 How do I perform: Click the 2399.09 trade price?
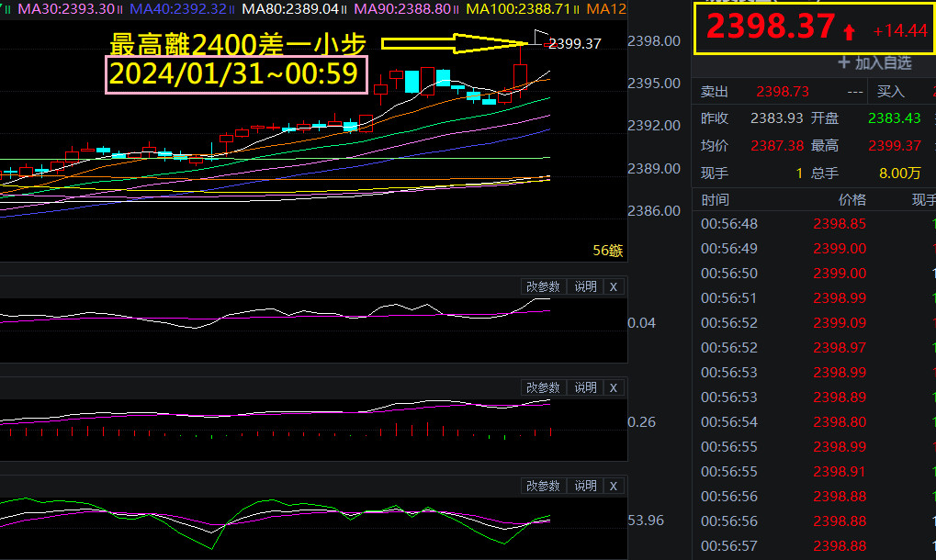click(840, 322)
